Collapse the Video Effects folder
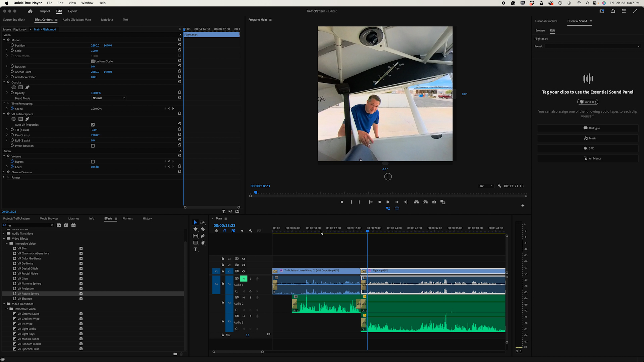 tap(4, 239)
